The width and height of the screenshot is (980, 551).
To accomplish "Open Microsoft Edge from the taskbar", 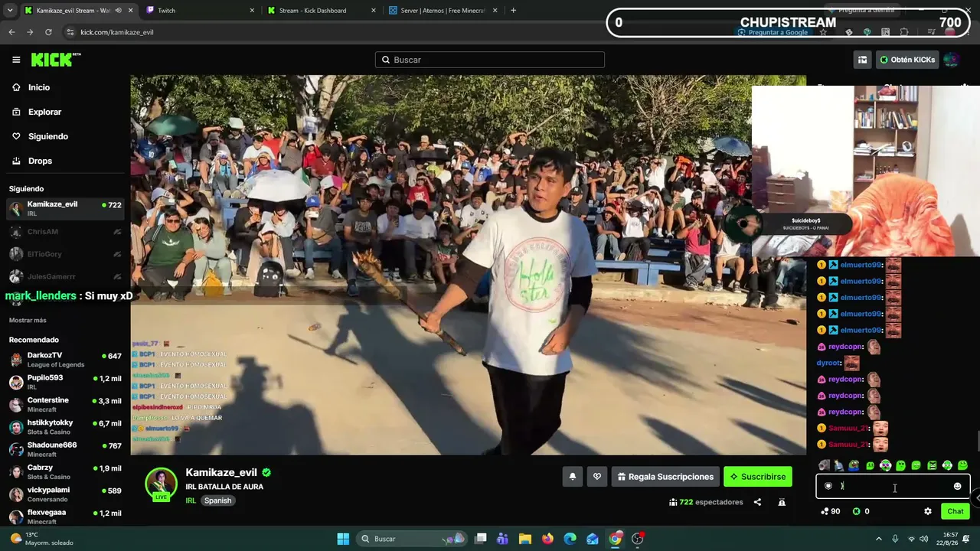I will (x=570, y=539).
